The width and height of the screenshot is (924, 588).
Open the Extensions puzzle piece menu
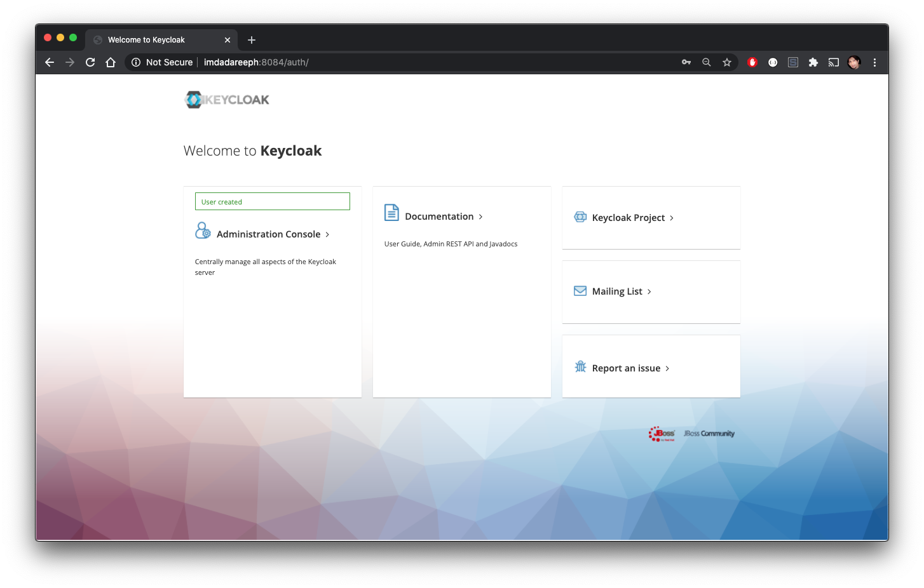tap(813, 62)
